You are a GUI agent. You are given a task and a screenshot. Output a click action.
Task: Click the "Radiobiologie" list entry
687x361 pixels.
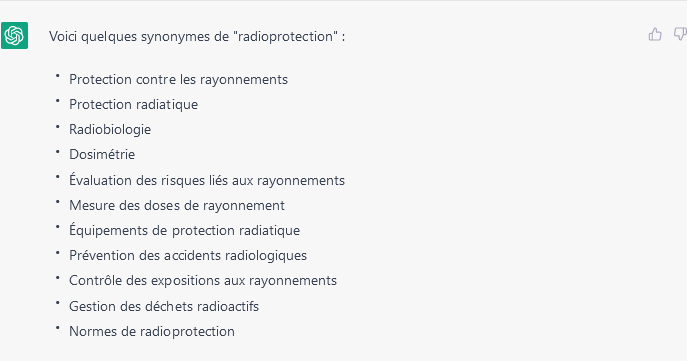pyautogui.click(x=110, y=130)
